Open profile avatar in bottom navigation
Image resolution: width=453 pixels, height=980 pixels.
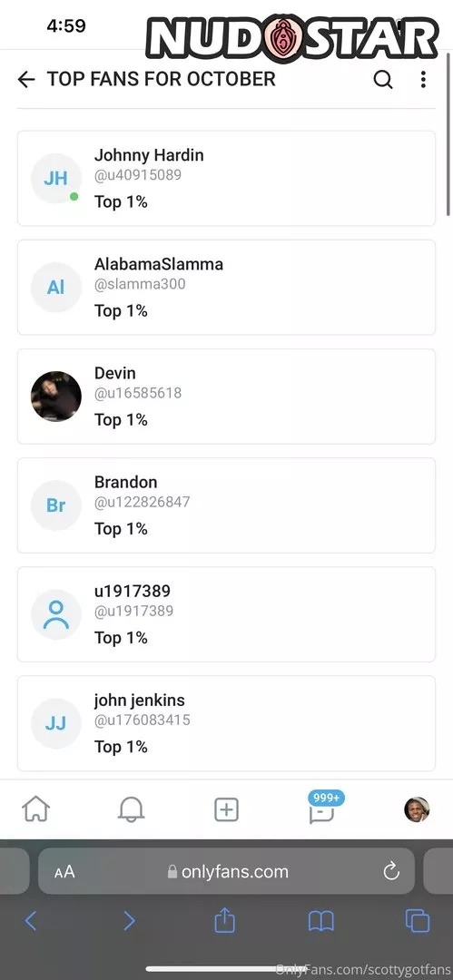(417, 809)
